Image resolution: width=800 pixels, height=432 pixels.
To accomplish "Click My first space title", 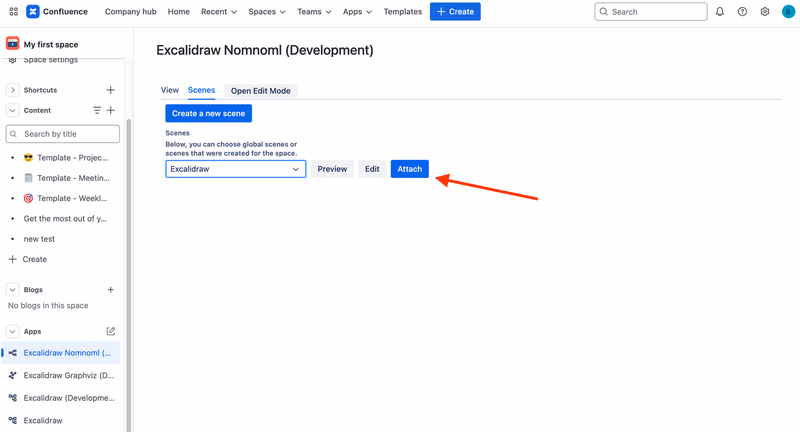I will tap(51, 44).
